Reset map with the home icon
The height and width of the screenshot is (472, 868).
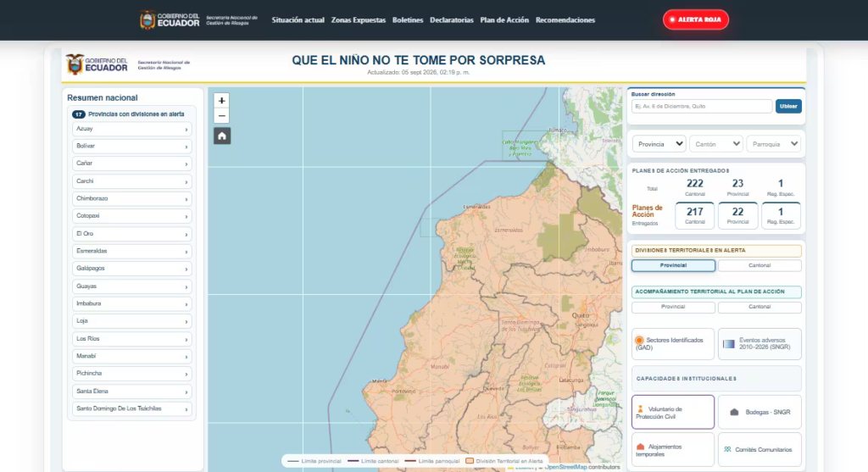coord(222,136)
